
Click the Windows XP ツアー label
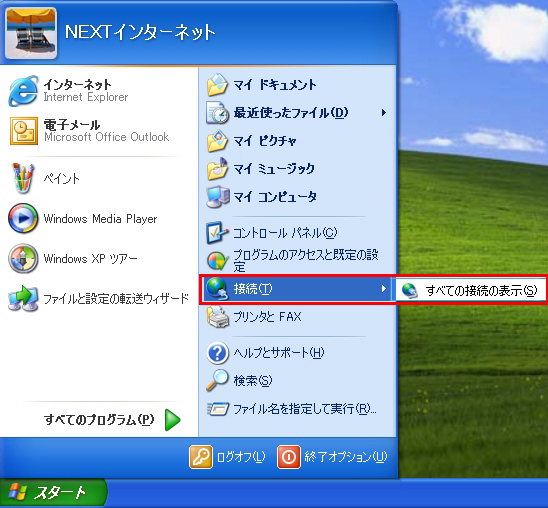[x=90, y=259]
